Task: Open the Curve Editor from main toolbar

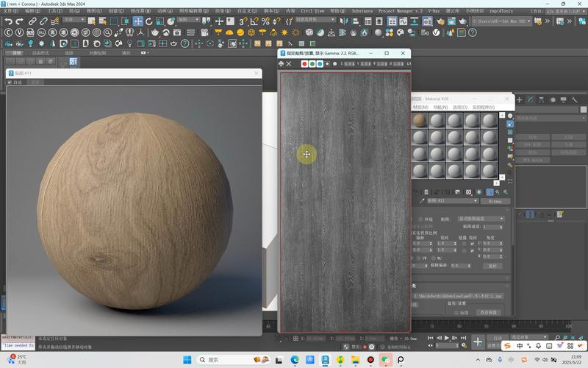Action: tap(403, 21)
